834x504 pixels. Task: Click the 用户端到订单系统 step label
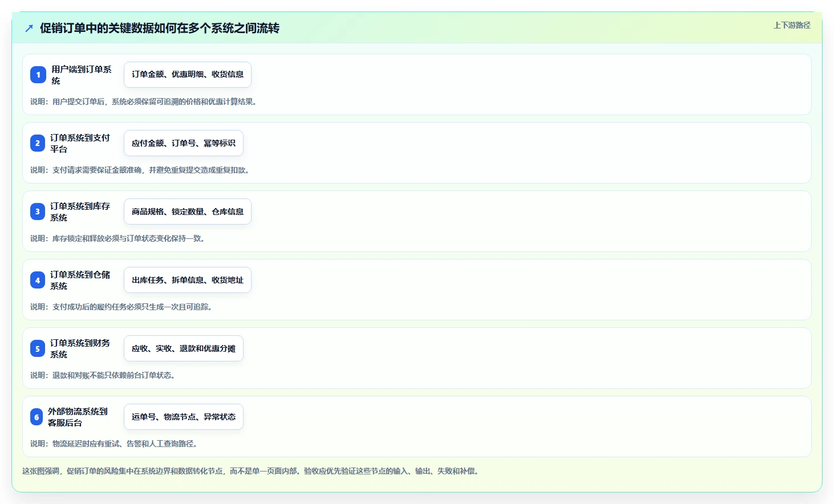pos(82,75)
